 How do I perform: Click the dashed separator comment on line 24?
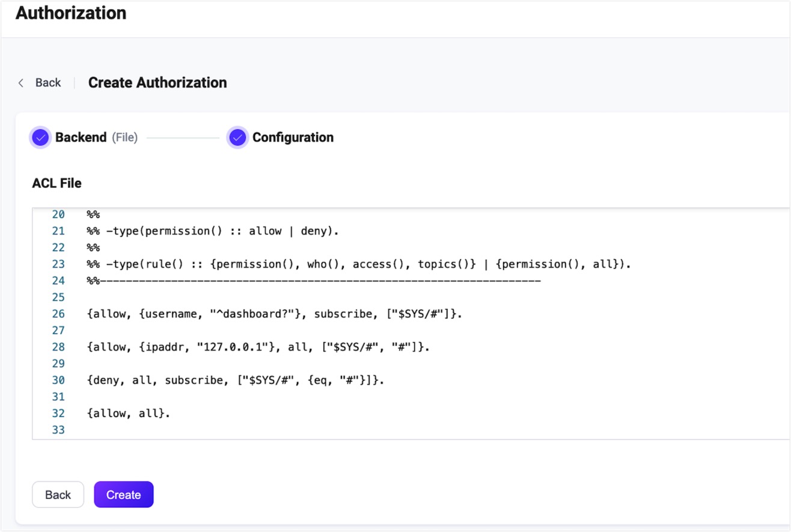point(313,281)
